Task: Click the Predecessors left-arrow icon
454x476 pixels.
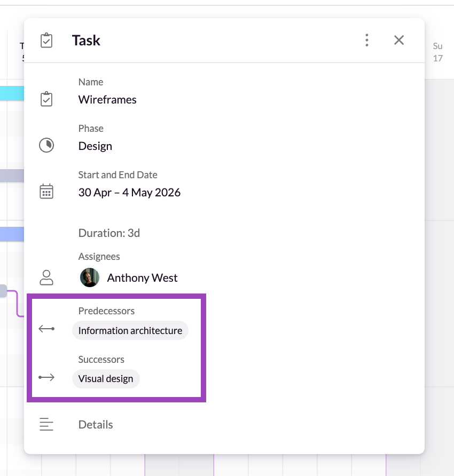Action: click(46, 329)
